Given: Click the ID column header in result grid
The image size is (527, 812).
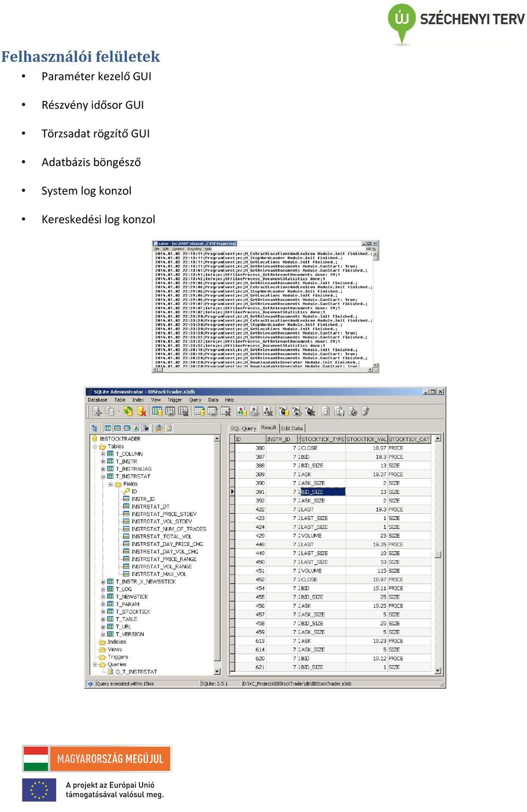Looking at the screenshot, I should 250,439.
